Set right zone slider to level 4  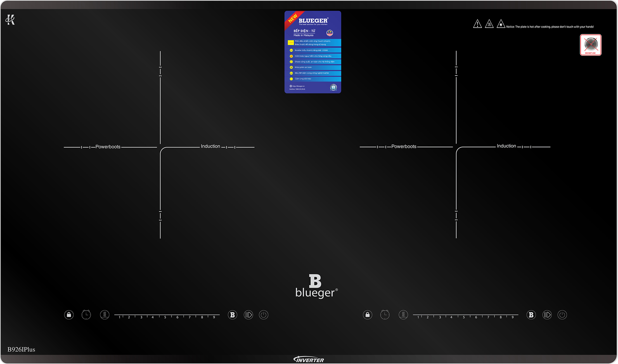(451, 317)
